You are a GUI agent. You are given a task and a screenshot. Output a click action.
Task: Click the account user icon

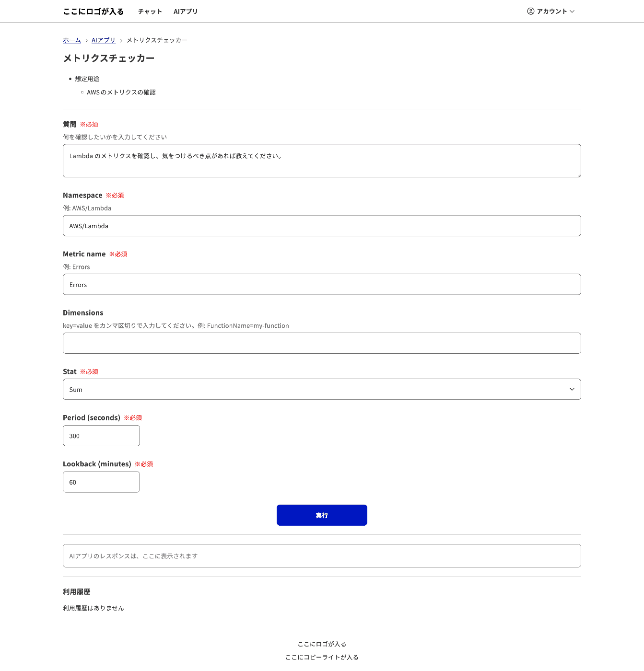click(530, 11)
